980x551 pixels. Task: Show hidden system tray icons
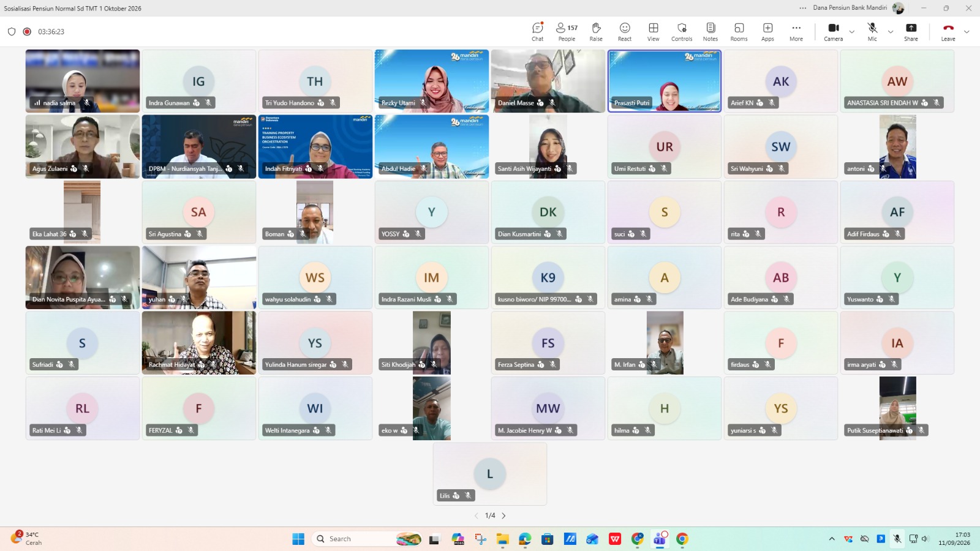point(832,539)
